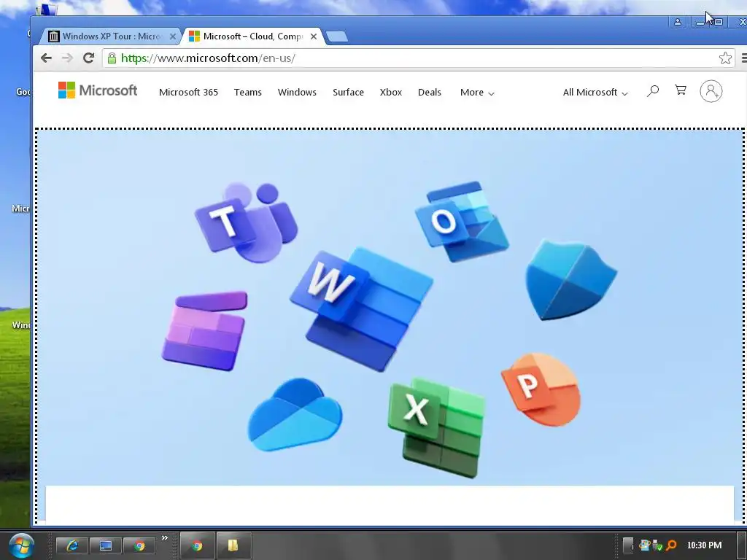Close the Microsoft – Cloud tab
747x560 pixels.
[x=314, y=36]
